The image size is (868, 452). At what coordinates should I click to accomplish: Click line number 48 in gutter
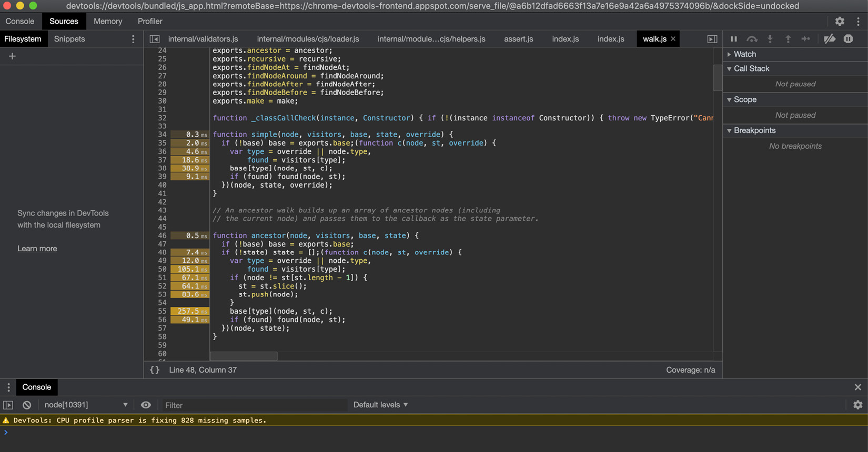pos(162,252)
